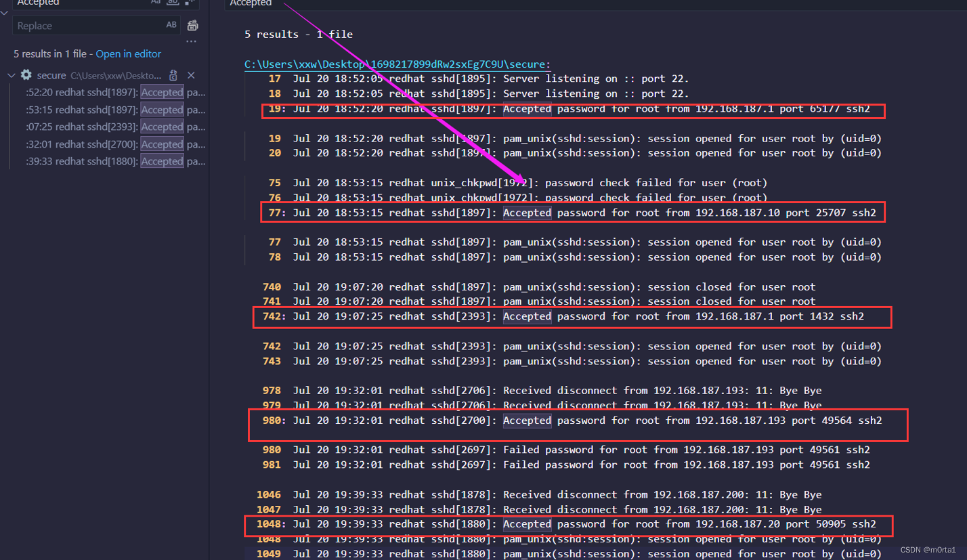Select result row :53:15 redhat sshd[1897]
The image size is (967, 560).
tap(116, 110)
